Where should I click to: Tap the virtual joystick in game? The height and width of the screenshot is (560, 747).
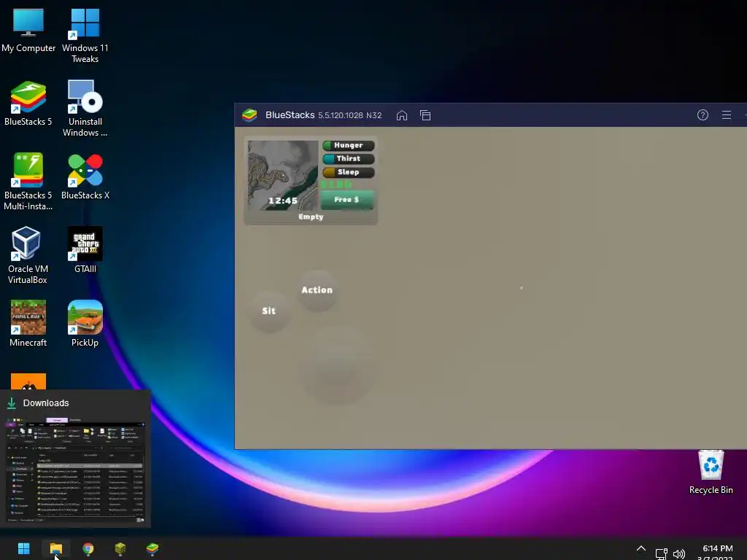point(337,365)
